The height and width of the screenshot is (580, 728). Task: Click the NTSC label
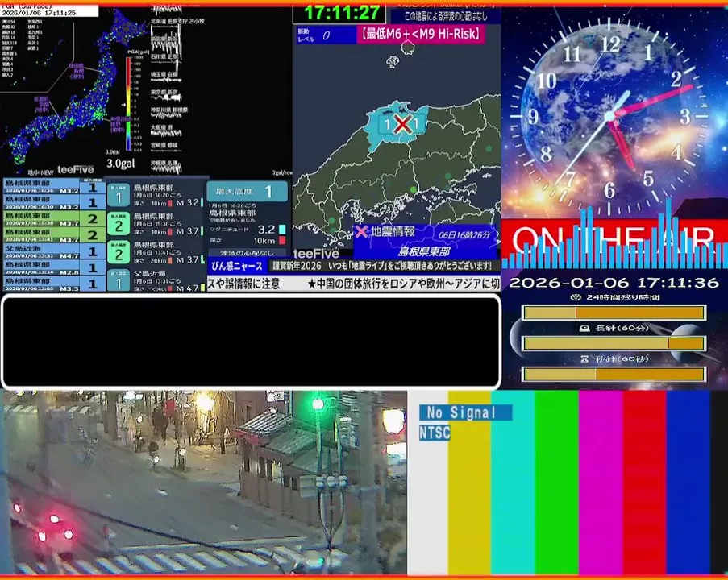coord(435,433)
